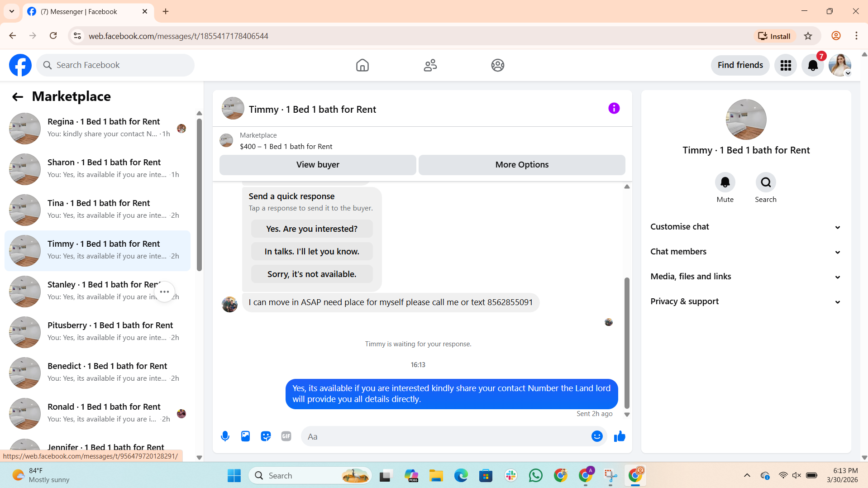The image size is (868, 488).
Task: Reload the page with browser refresh icon
Action: pyautogui.click(x=53, y=36)
